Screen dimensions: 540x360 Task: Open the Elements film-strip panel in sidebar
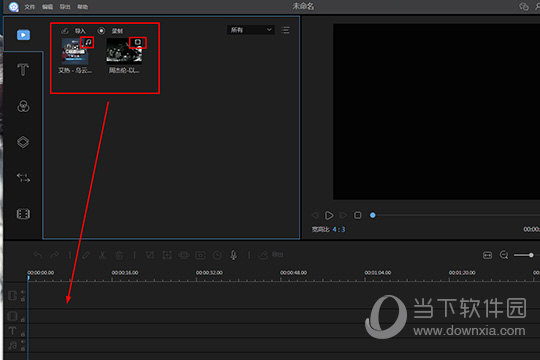pos(23,214)
